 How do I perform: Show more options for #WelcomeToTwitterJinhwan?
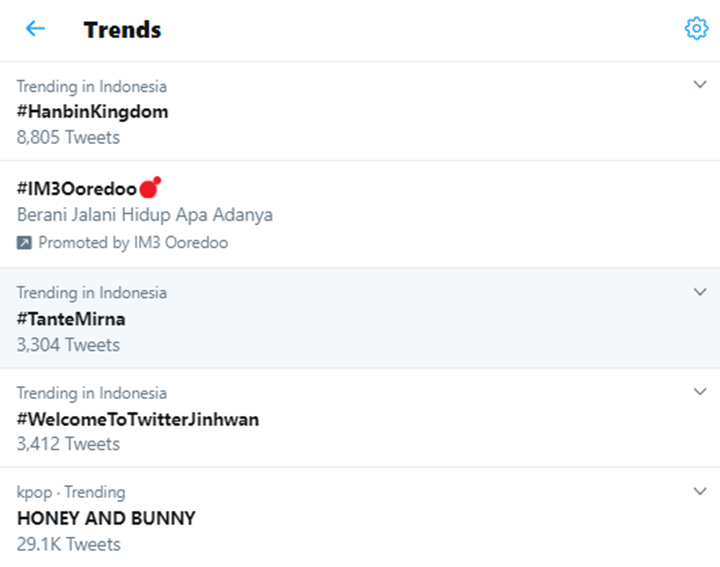pyautogui.click(x=700, y=392)
